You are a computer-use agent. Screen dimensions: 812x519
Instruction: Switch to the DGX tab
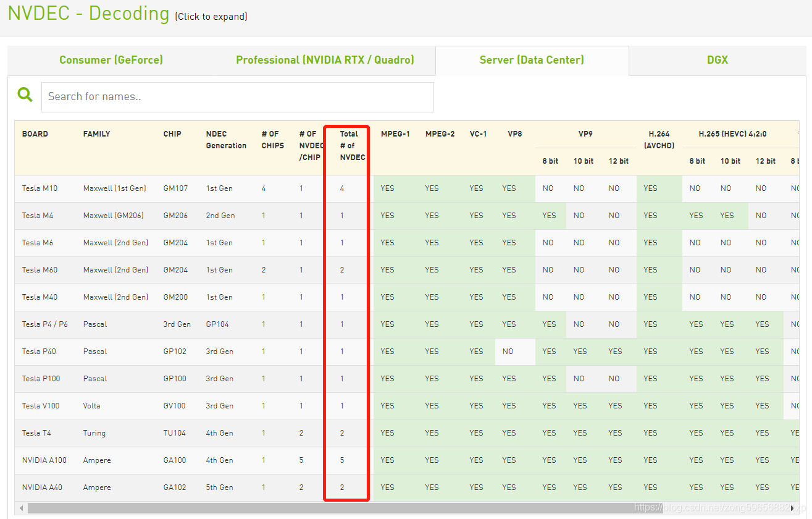718,60
